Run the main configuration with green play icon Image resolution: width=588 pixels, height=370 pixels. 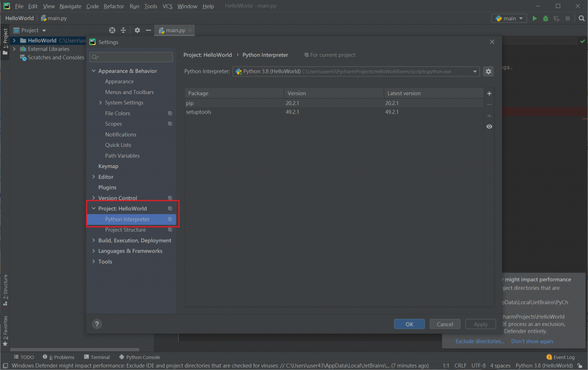(x=535, y=18)
